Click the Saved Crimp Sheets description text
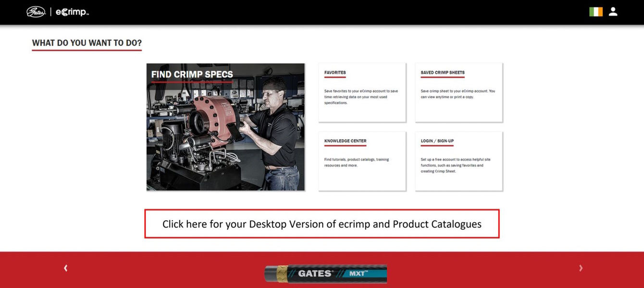This screenshot has width=644, height=288. coord(458,94)
